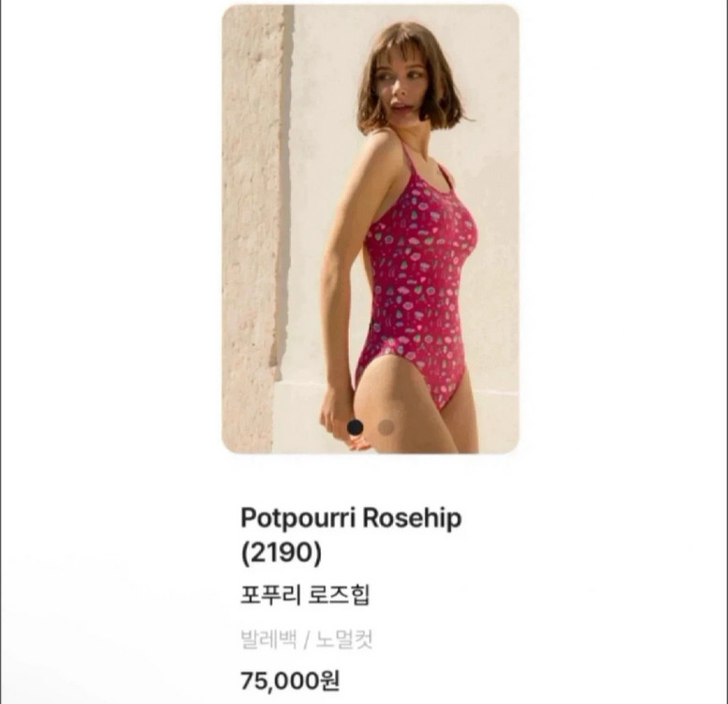
Task: Click the Korean name 포푸리 로즈힙
Action: [305, 595]
